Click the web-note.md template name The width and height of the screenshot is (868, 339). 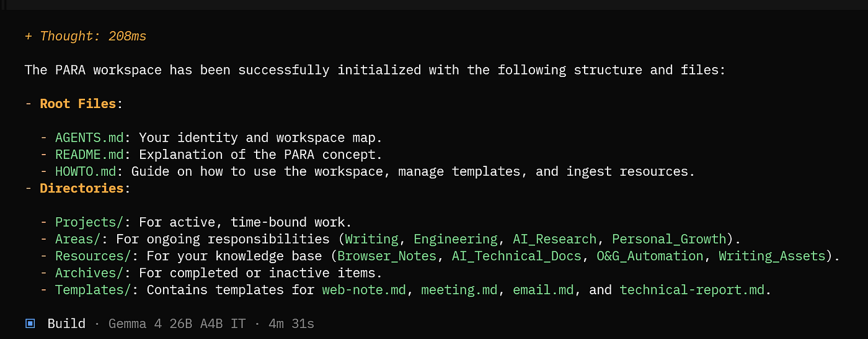pyautogui.click(x=364, y=289)
